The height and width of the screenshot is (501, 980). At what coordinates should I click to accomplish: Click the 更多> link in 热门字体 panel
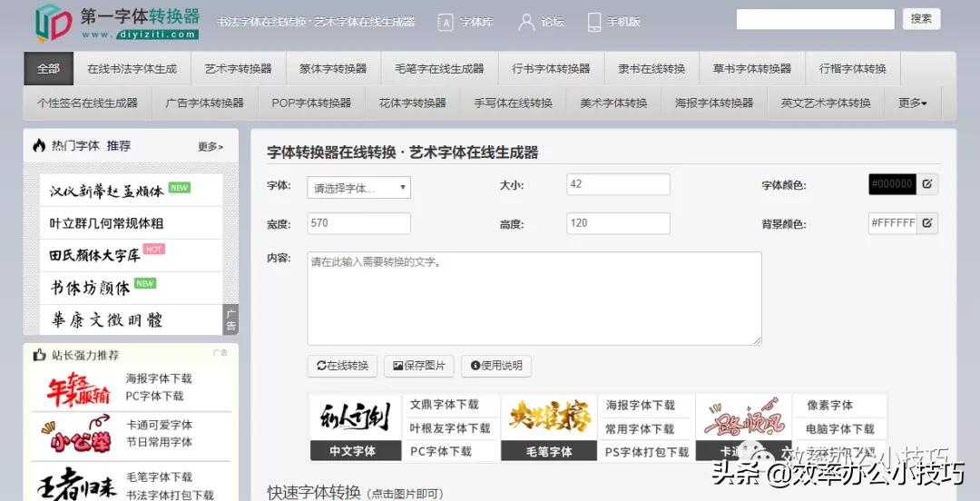point(211,146)
